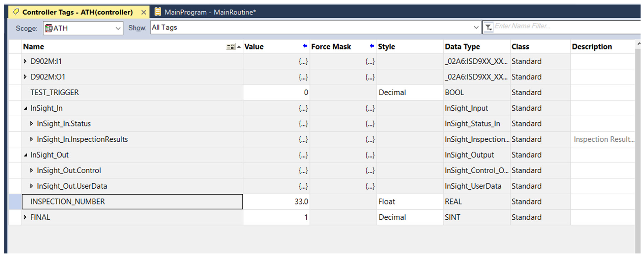Collapse the InSight_Out tag
Screen dimensions: 644x258
[x=25, y=155]
